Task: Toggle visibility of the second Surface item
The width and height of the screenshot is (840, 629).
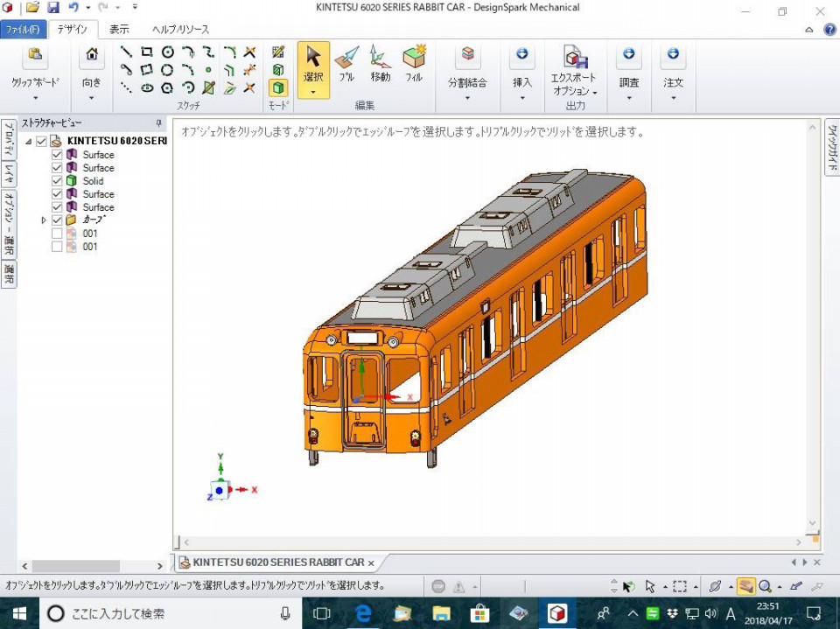Action: [x=58, y=168]
